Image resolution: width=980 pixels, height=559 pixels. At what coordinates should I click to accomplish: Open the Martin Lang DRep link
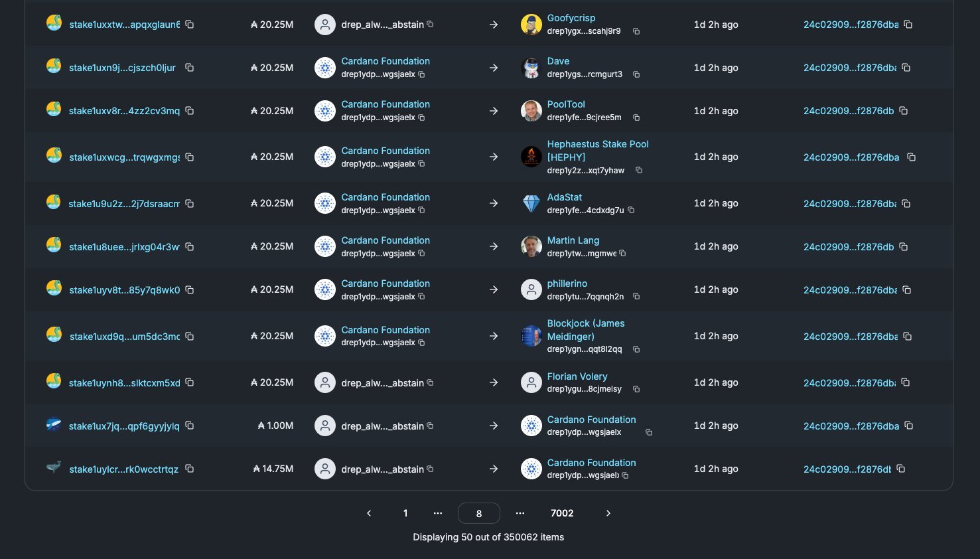click(x=573, y=240)
